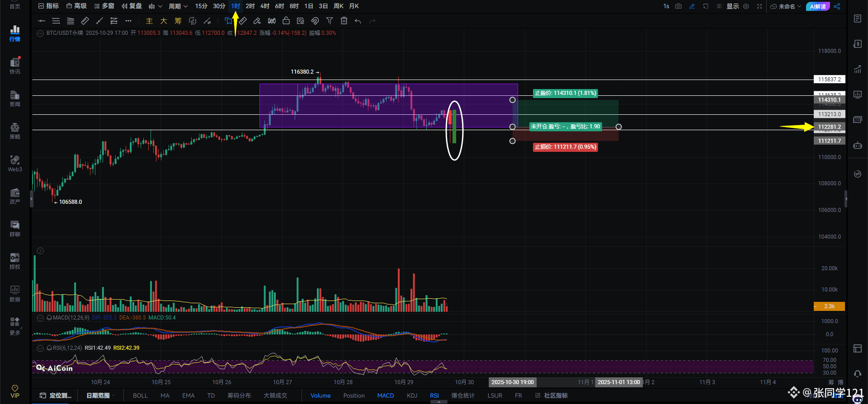Lock drawings with the padlock icon
868x404 pixels.
tap(286, 21)
